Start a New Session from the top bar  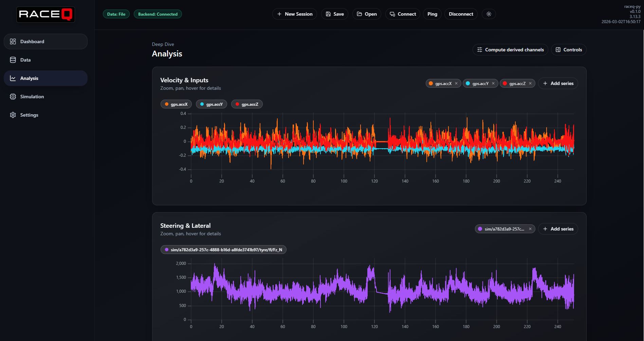click(294, 14)
